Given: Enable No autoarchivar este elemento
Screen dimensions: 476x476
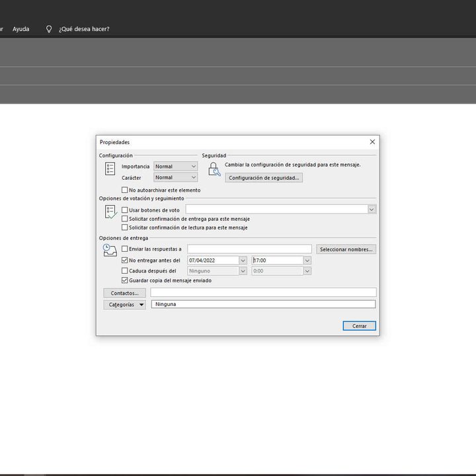Looking at the screenshot, I should point(125,190).
